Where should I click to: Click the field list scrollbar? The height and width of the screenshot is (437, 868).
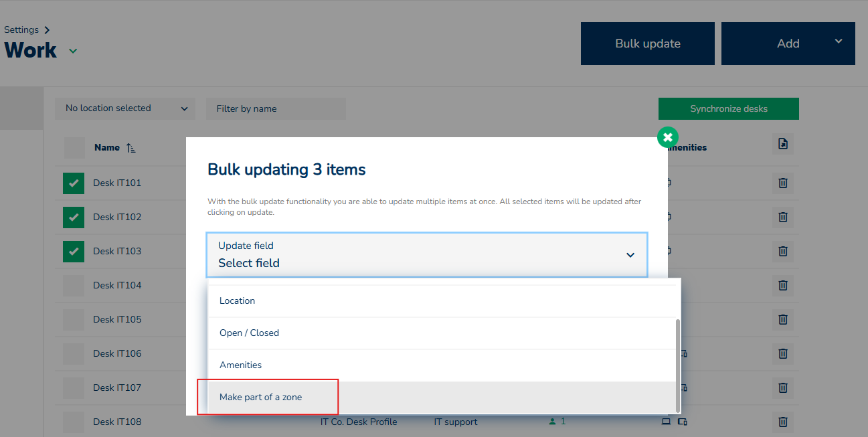(678, 365)
